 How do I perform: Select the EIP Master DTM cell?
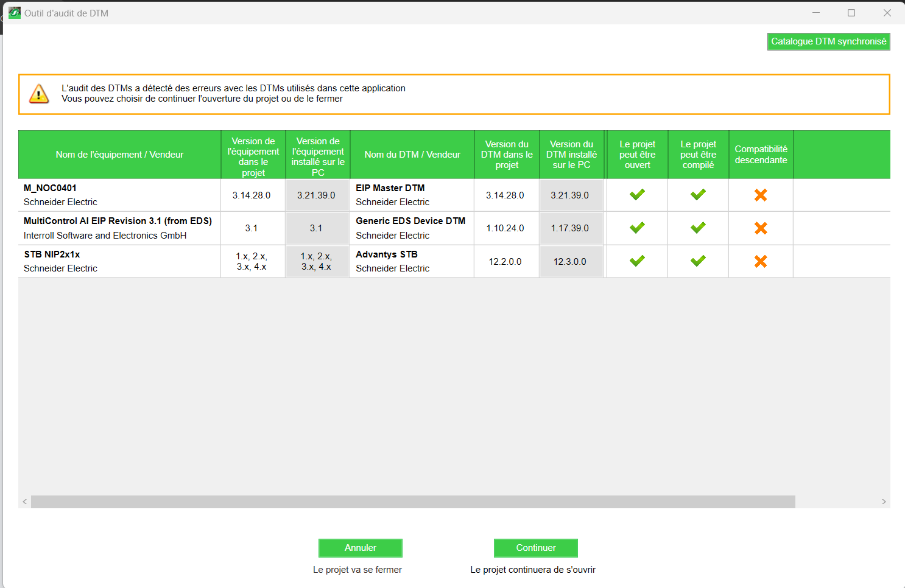coord(412,195)
